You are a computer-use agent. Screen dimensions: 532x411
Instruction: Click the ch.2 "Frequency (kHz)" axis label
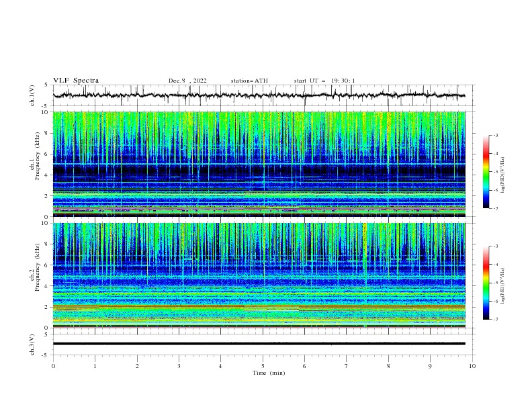[x=38, y=267]
